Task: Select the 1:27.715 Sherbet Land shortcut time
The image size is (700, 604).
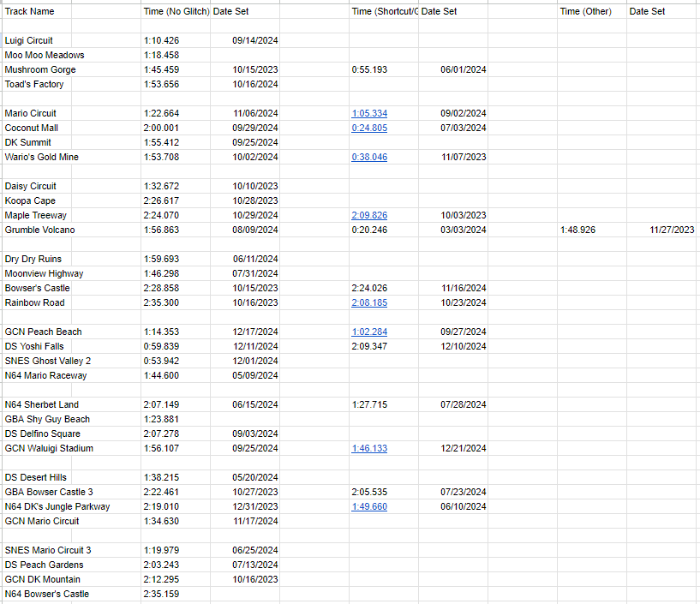Action: point(384,404)
